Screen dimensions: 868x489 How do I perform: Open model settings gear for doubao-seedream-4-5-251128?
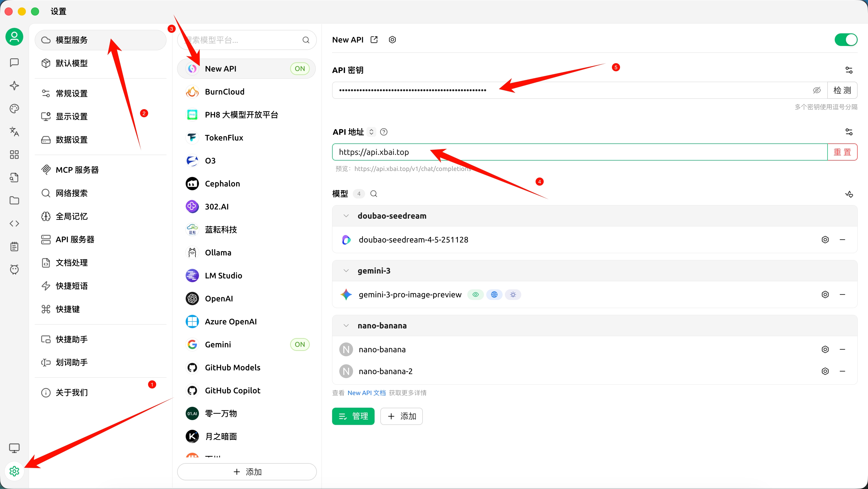pyautogui.click(x=825, y=239)
